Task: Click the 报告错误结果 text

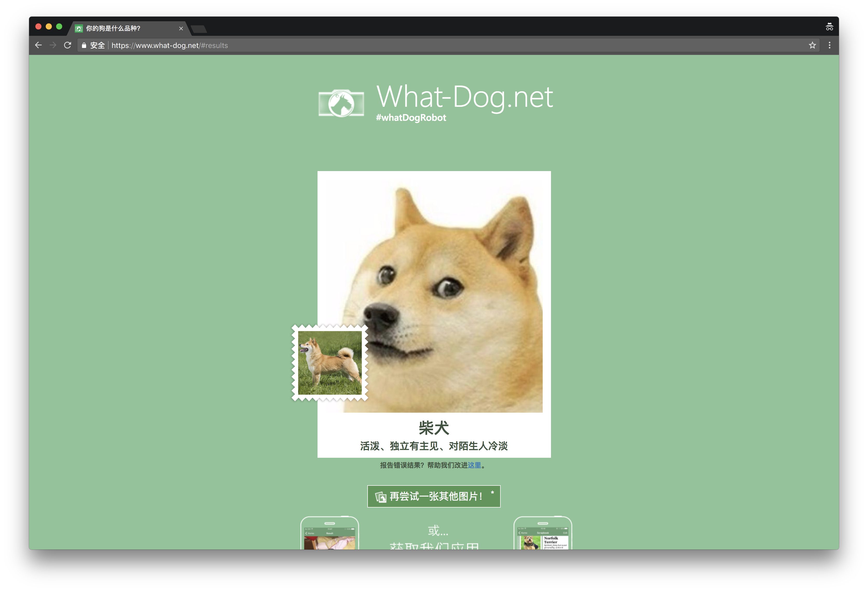Action: pyautogui.click(x=402, y=465)
